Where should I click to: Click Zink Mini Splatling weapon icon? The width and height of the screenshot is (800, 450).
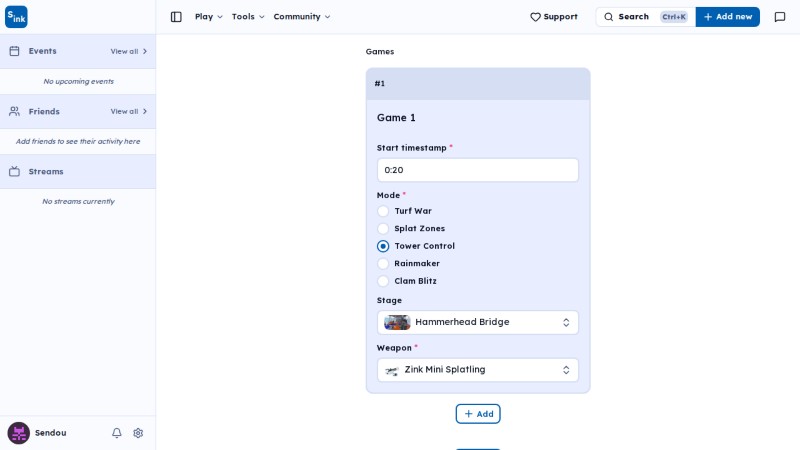391,370
